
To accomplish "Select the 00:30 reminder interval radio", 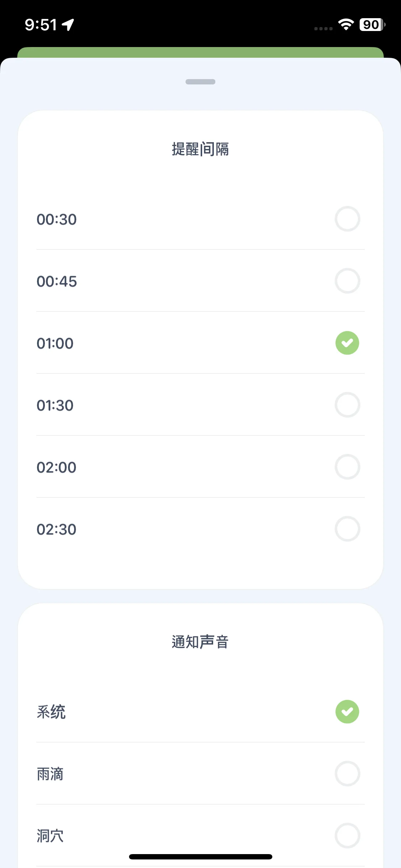I will point(347,219).
